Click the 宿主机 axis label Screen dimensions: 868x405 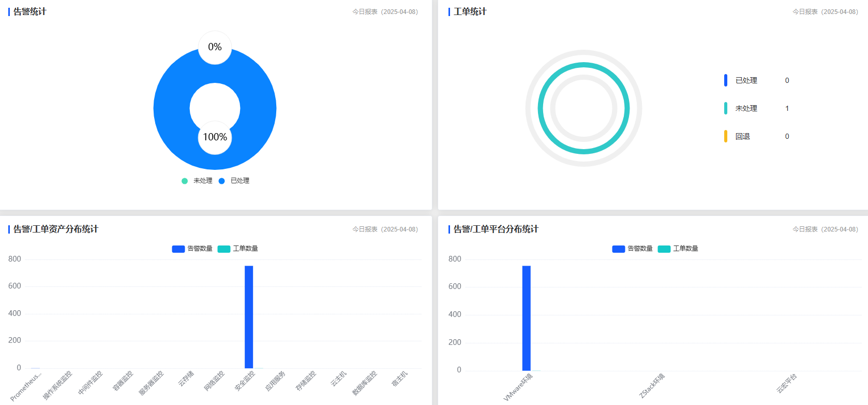(x=400, y=379)
